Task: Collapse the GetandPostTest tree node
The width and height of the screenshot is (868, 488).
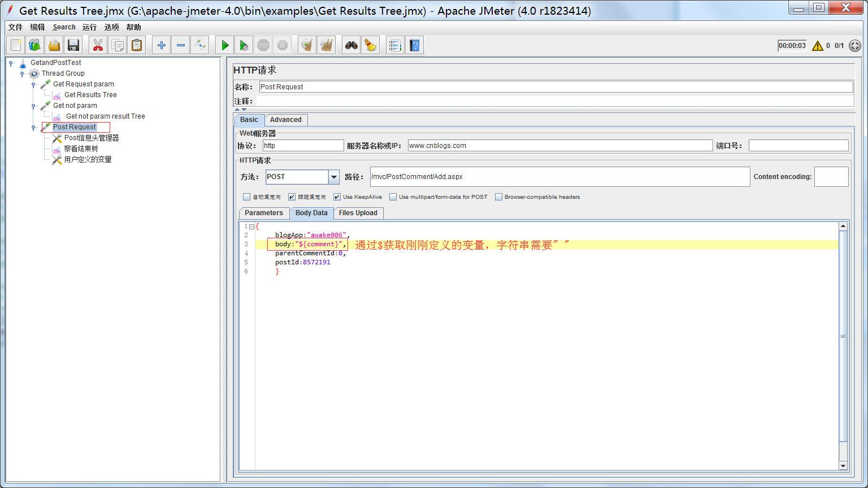Action: [11, 63]
